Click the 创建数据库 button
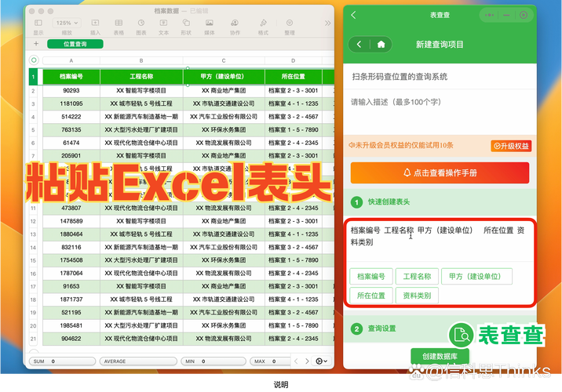 tap(440, 356)
